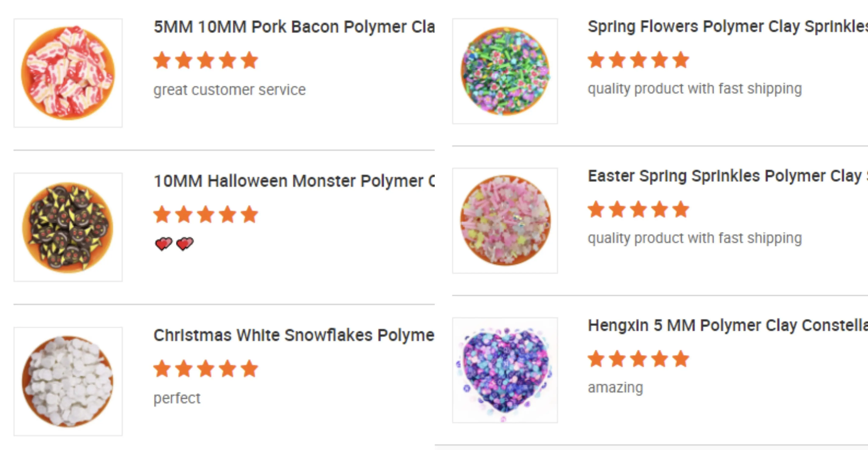Screen dimensions: 868x450
Task: Click the purple heart-shaped constellation thumbnail
Action: (x=505, y=370)
